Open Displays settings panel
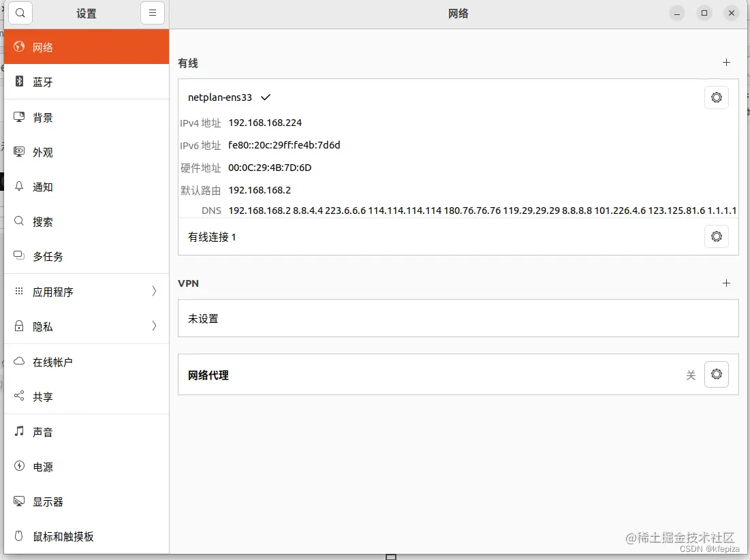Screen dimensions: 750x560 (87, 501)
